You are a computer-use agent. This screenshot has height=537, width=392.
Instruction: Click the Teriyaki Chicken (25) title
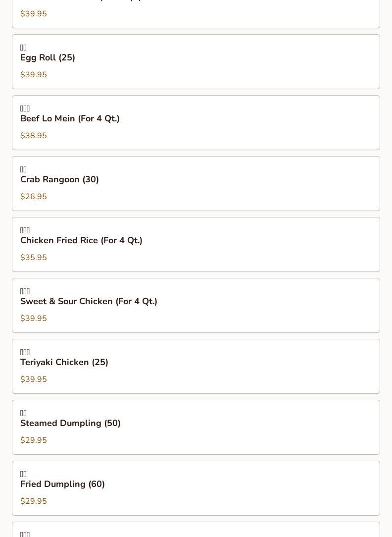point(64,363)
